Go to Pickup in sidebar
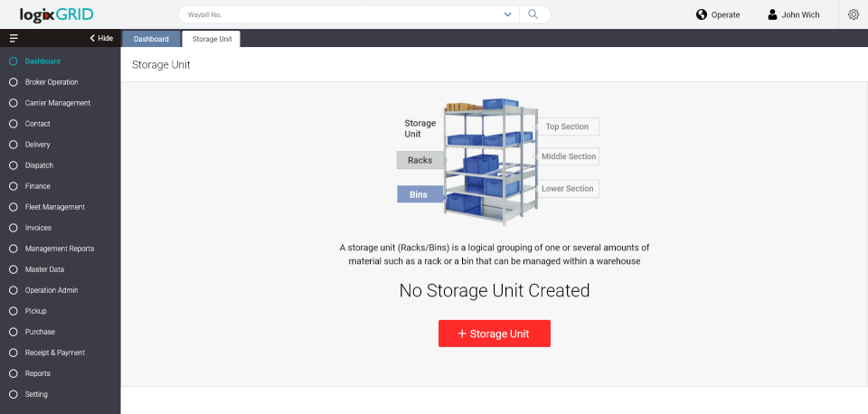868x414 pixels. tap(36, 311)
